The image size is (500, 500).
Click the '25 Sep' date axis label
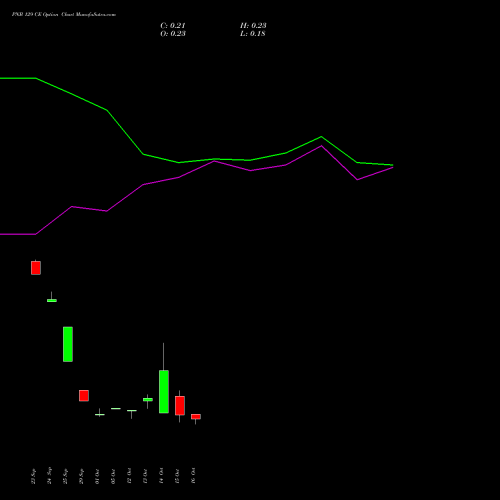65,476
